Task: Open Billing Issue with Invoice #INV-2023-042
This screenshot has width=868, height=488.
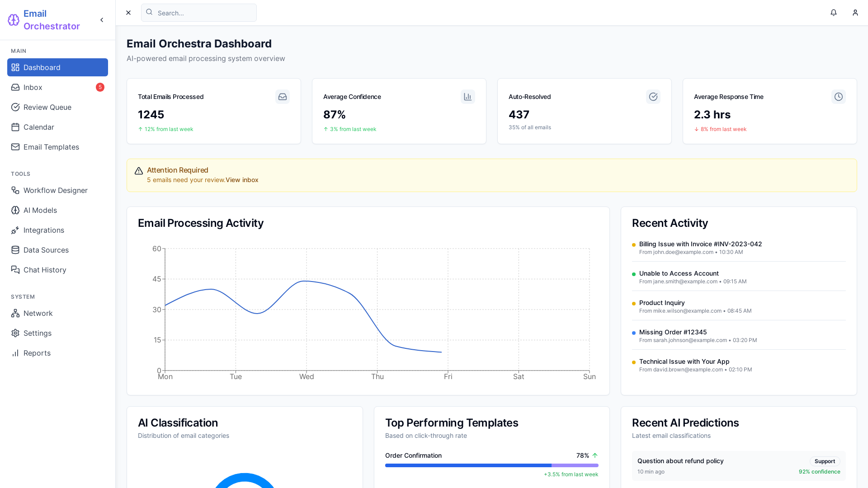Action: 739,248
